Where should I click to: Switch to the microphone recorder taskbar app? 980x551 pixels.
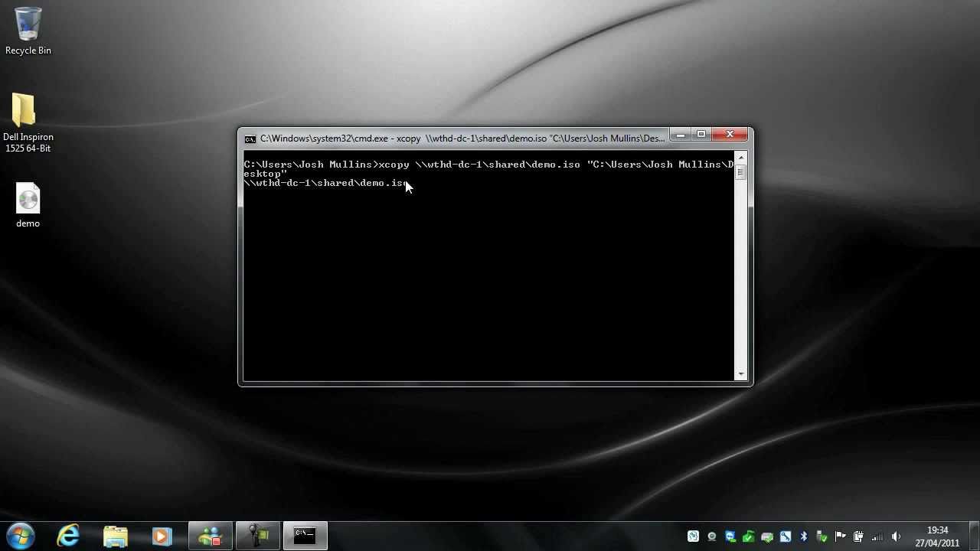point(258,536)
